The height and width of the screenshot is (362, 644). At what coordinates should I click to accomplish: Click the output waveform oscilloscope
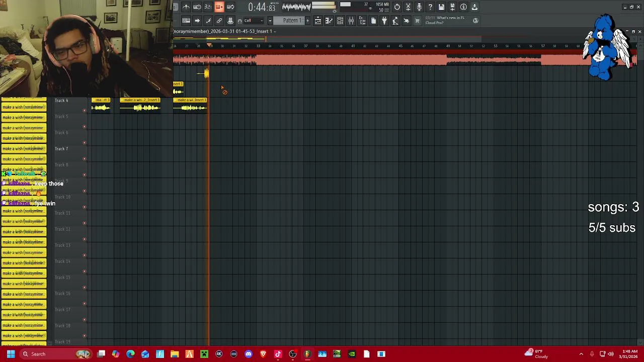[296, 7]
